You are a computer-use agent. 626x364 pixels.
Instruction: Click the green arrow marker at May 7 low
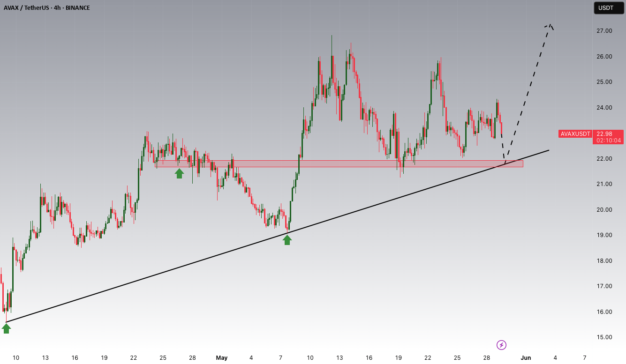point(287,240)
